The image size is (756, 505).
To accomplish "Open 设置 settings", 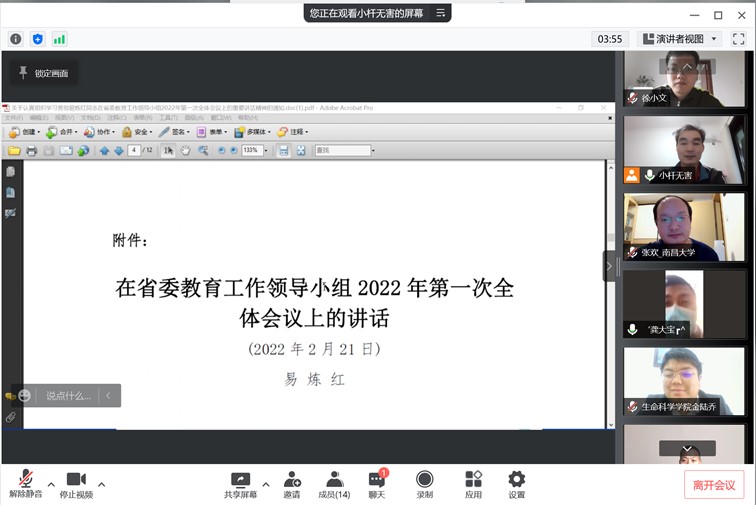I will click(x=516, y=484).
